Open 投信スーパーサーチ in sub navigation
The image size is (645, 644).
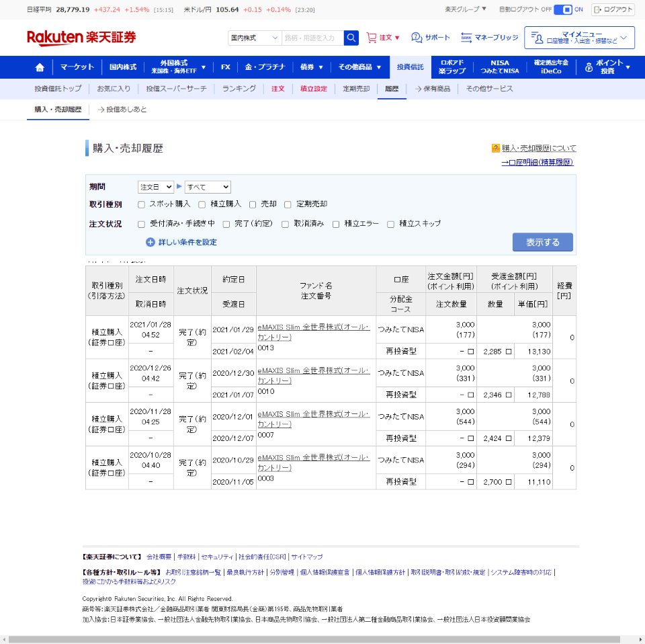(177, 89)
